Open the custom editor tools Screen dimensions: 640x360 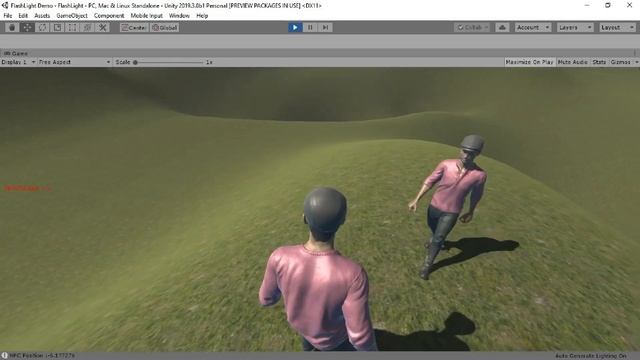(x=102, y=27)
